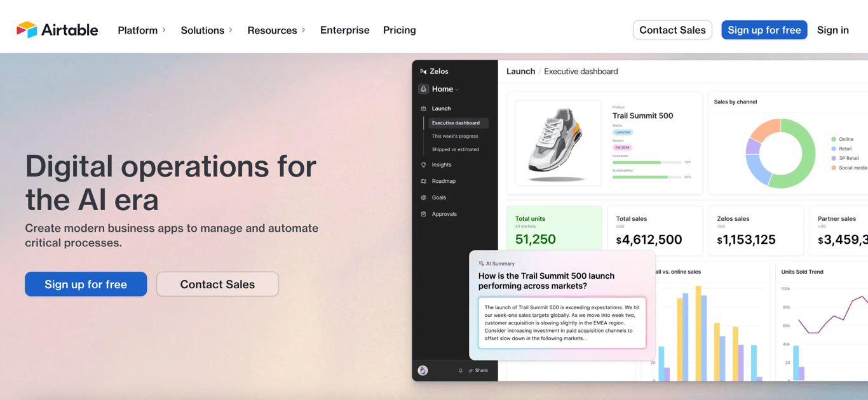Open the Home dropdown in the Zelos sidebar
Image resolution: width=868 pixels, height=400 pixels.
pyautogui.click(x=445, y=90)
